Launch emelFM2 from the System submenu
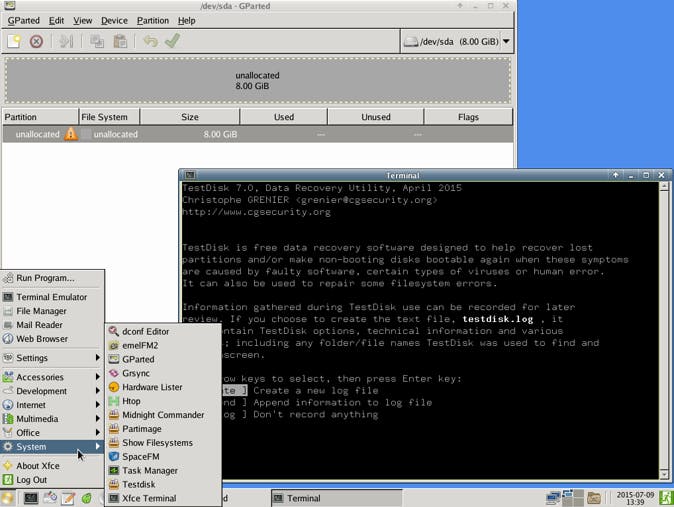Image resolution: width=674 pixels, height=507 pixels. [163, 345]
